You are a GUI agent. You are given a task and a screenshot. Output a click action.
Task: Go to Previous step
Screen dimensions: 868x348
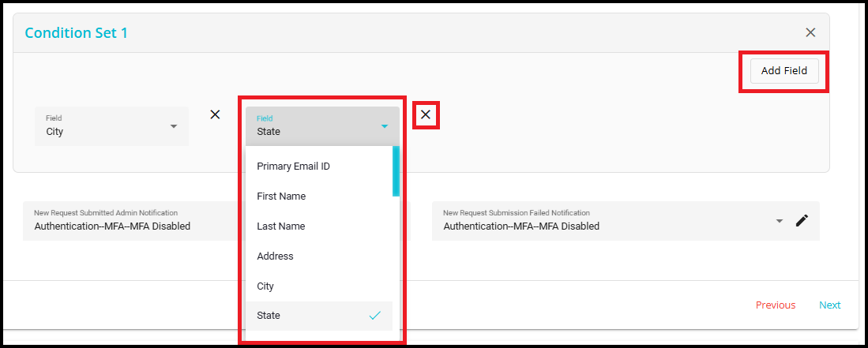tap(775, 305)
